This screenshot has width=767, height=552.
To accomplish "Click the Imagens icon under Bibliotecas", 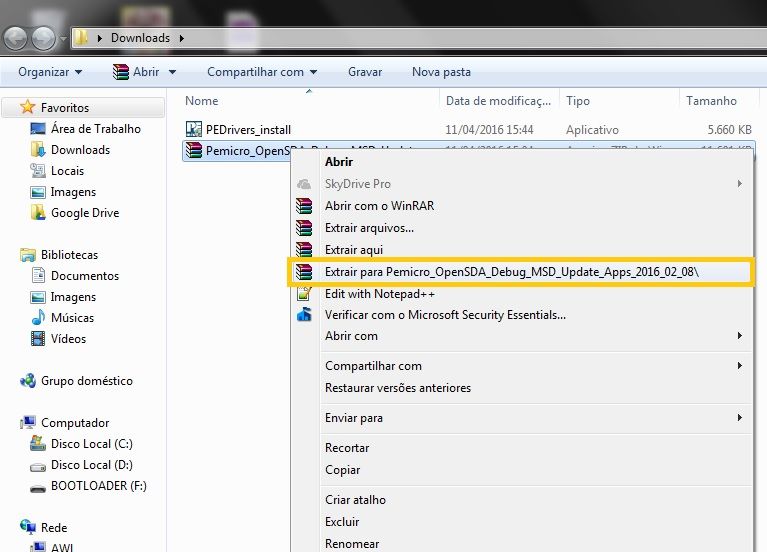I will coord(38,297).
